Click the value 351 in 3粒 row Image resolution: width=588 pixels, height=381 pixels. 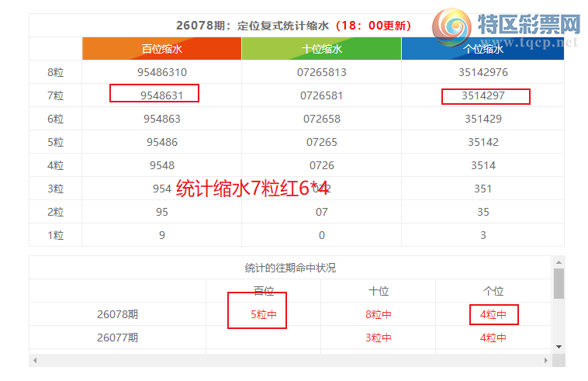pos(483,189)
